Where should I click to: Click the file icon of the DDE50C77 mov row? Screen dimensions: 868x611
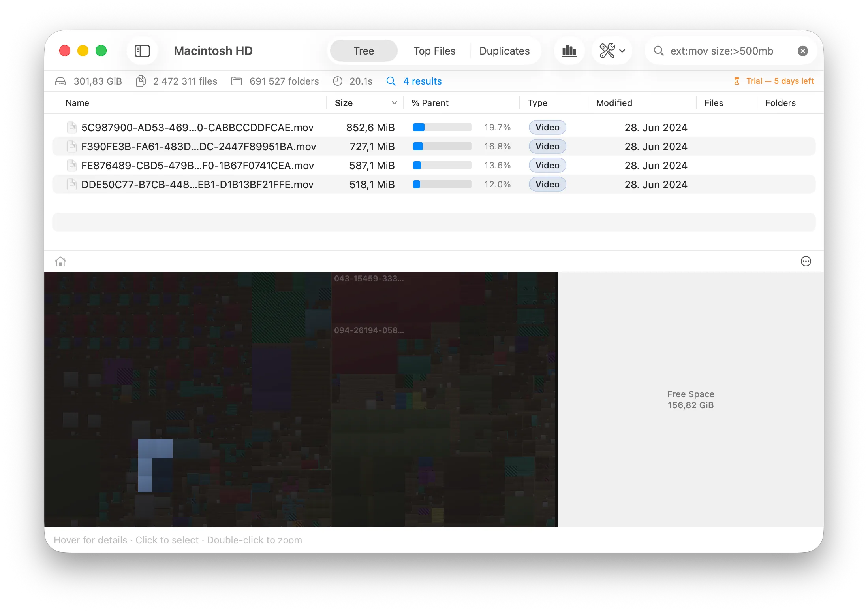click(x=71, y=184)
